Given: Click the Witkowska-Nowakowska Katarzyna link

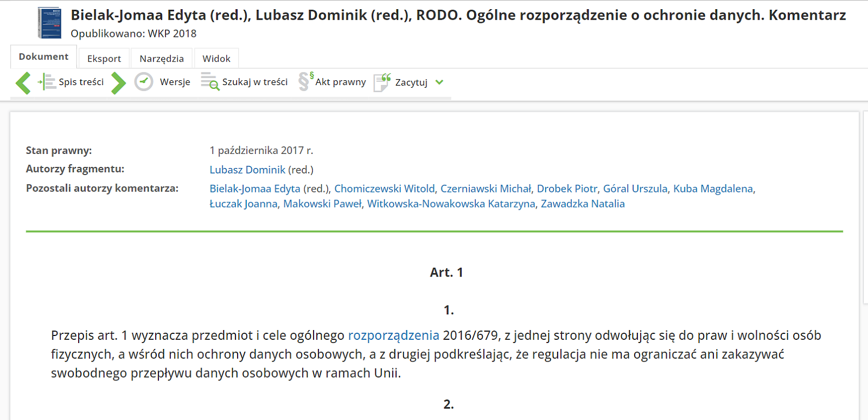Looking at the screenshot, I should pyautogui.click(x=451, y=204).
